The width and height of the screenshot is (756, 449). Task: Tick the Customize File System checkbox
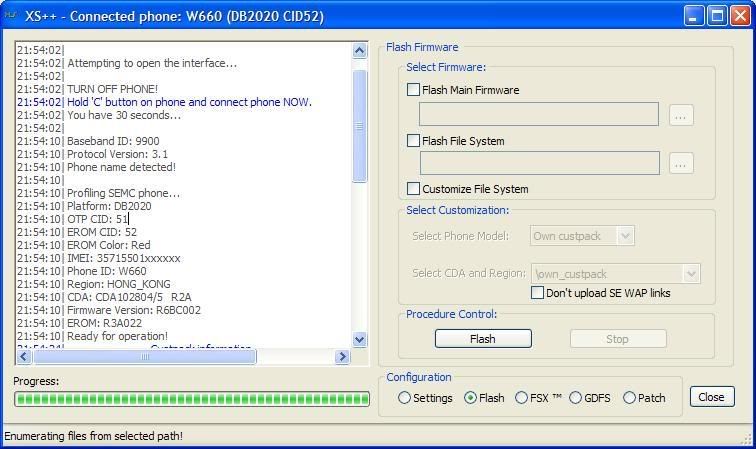413,189
